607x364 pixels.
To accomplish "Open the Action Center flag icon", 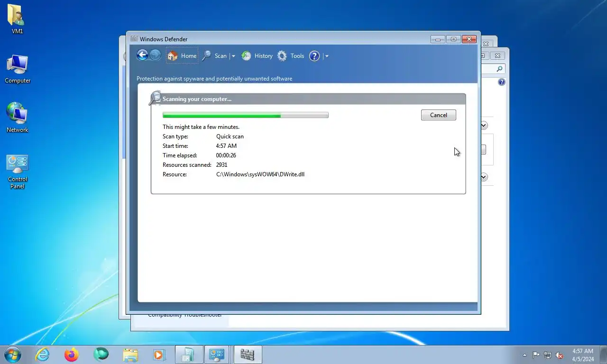I will (x=536, y=355).
